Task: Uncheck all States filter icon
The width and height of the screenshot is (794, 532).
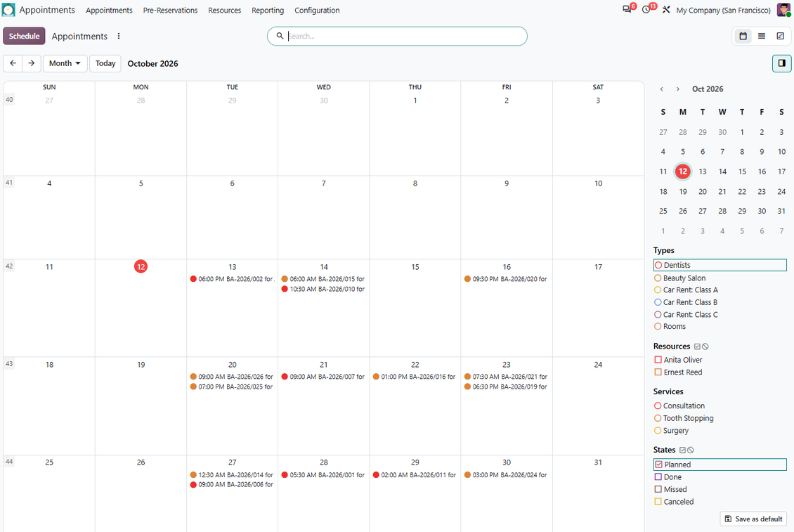Action: pos(691,450)
